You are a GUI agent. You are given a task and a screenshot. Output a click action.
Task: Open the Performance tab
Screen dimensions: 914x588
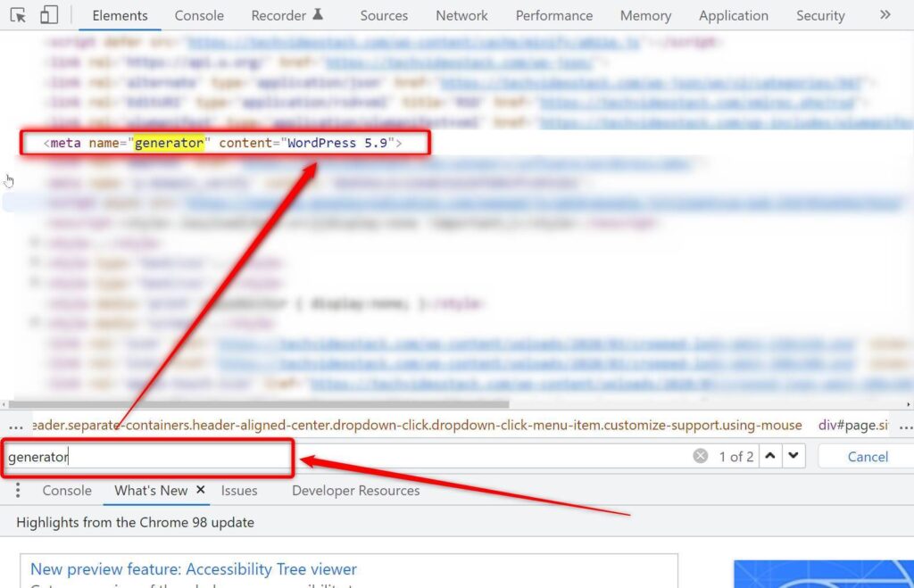coord(553,16)
